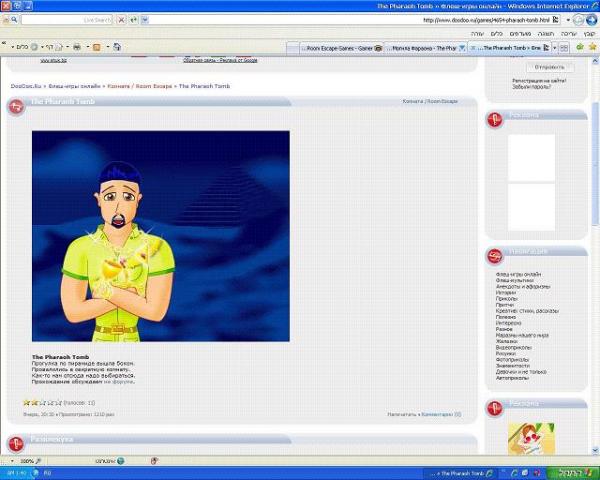Click the Напечатать print link
The image size is (600, 480).
tap(401, 414)
